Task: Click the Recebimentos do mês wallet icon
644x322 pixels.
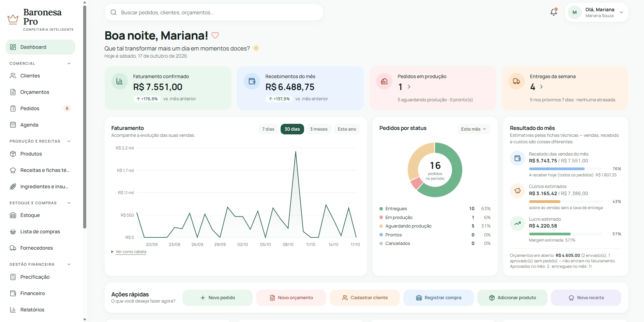Action: 252,81
